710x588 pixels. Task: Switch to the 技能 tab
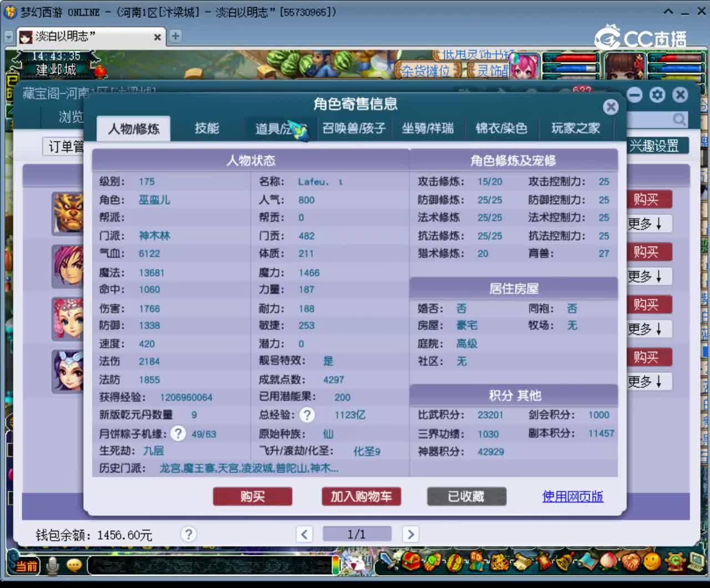[207, 128]
